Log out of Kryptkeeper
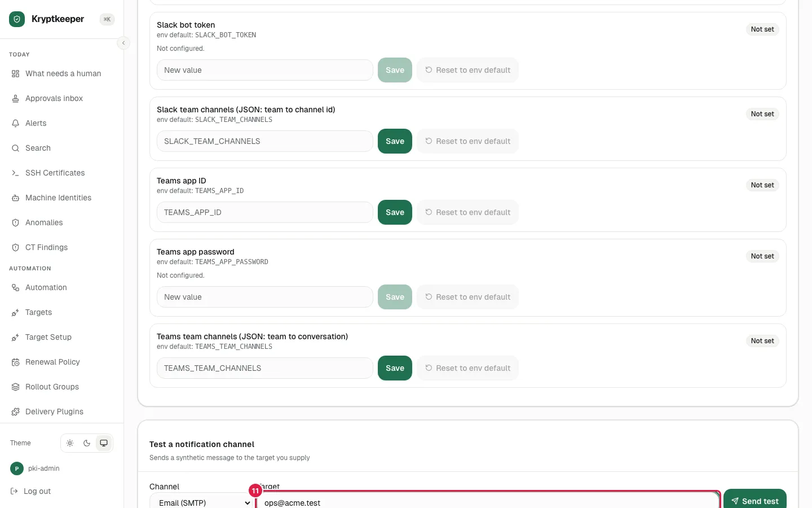The height and width of the screenshot is (508, 812). [31, 492]
